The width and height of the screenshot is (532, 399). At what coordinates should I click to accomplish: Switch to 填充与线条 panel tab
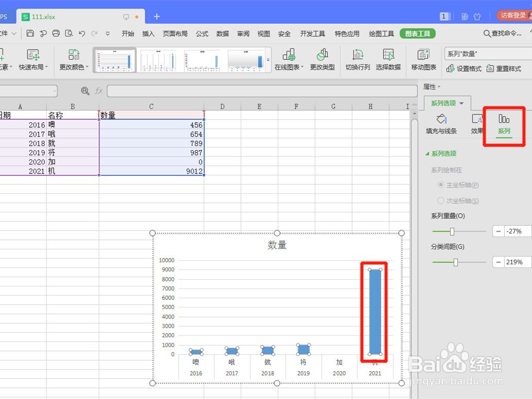pyautogui.click(x=441, y=124)
